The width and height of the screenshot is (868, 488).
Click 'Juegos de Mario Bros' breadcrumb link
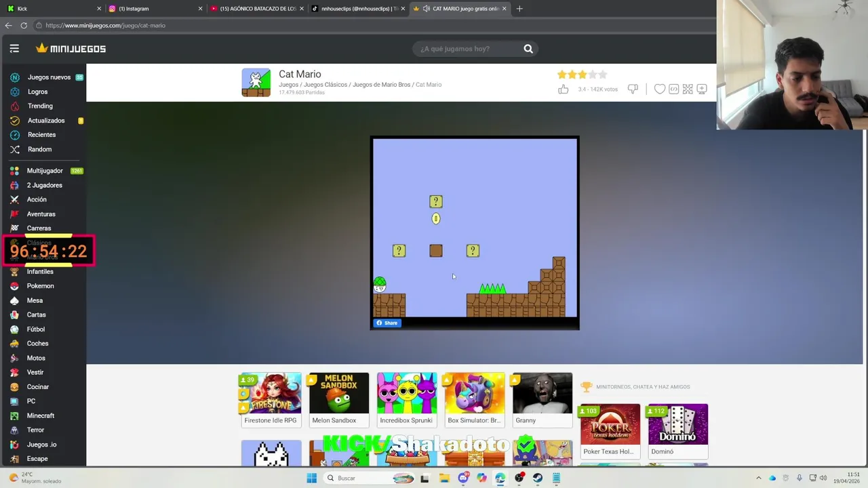pyautogui.click(x=381, y=85)
